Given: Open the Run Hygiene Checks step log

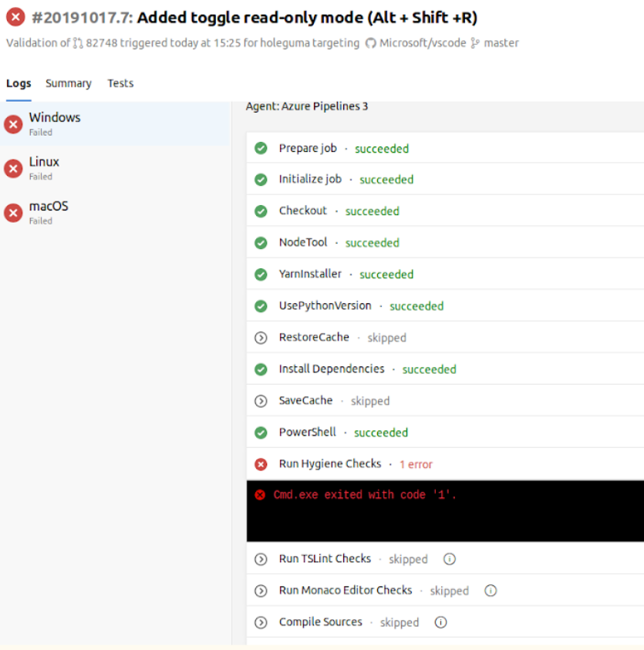Looking at the screenshot, I should pyautogui.click(x=445, y=464).
